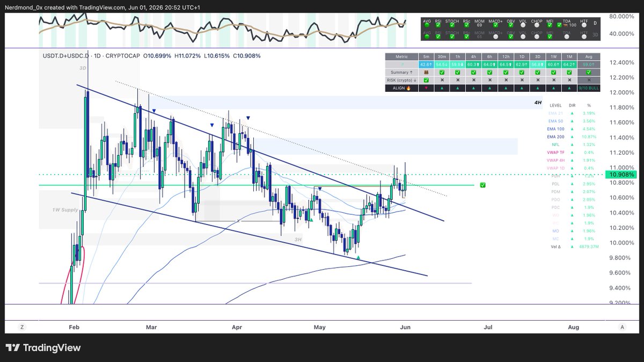
Task: Click the bull icon beside TDA 100
Action: click(565, 25)
